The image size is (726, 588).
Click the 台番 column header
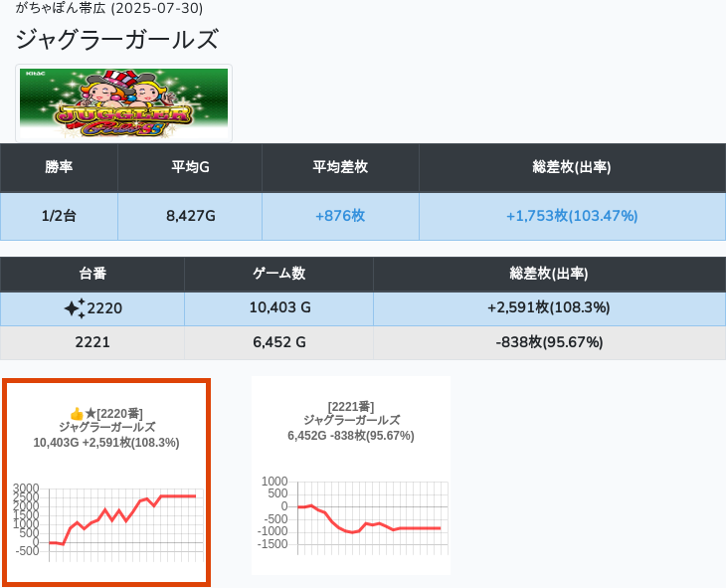pos(92,274)
